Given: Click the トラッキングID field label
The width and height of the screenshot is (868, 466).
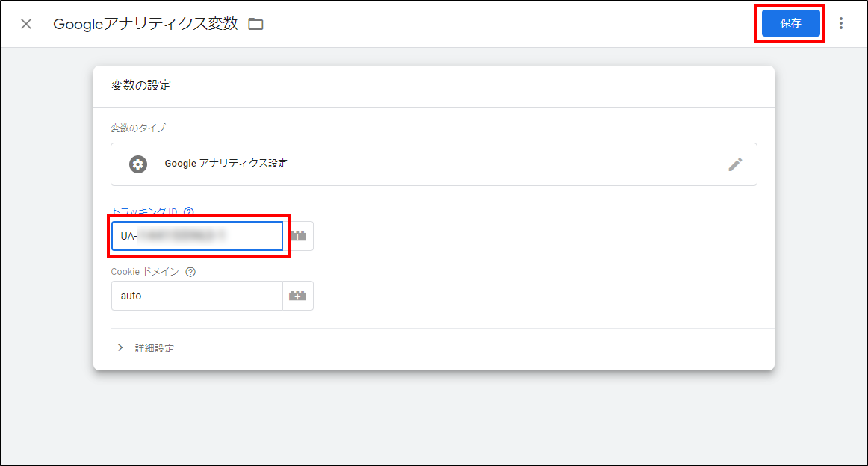Looking at the screenshot, I should 144,211.
